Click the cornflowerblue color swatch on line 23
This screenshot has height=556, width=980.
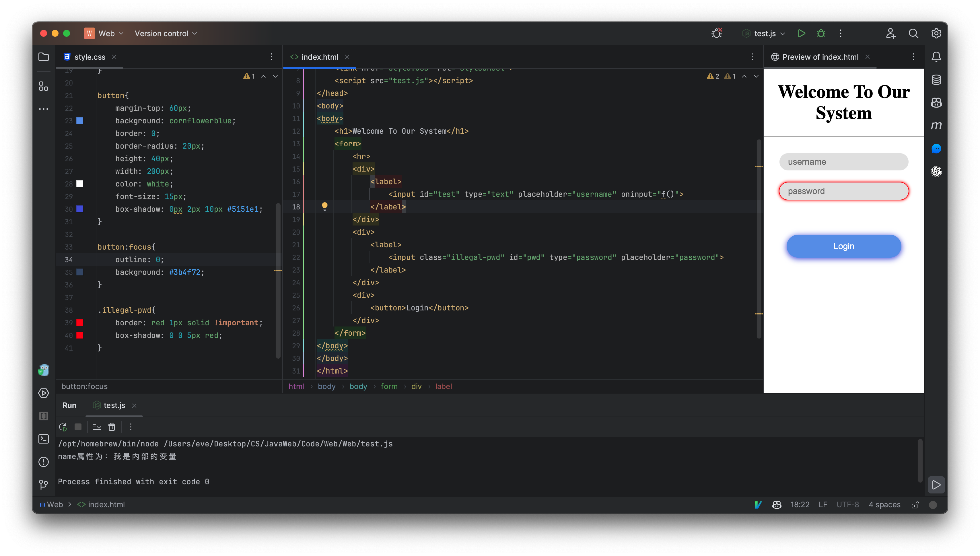tap(80, 121)
